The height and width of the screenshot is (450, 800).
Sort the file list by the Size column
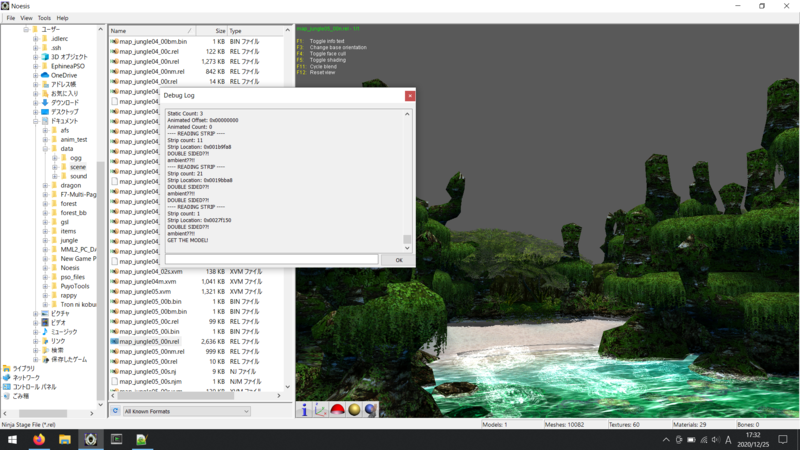click(211, 31)
